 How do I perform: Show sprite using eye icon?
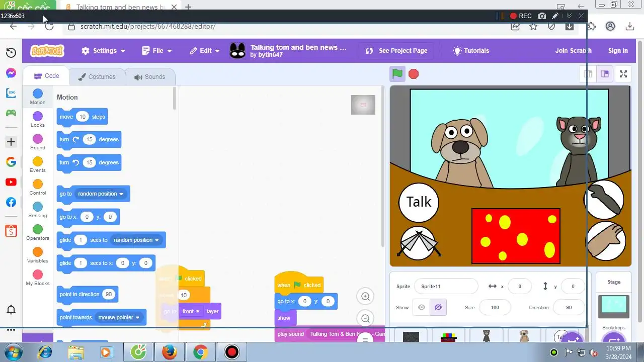[x=422, y=307]
